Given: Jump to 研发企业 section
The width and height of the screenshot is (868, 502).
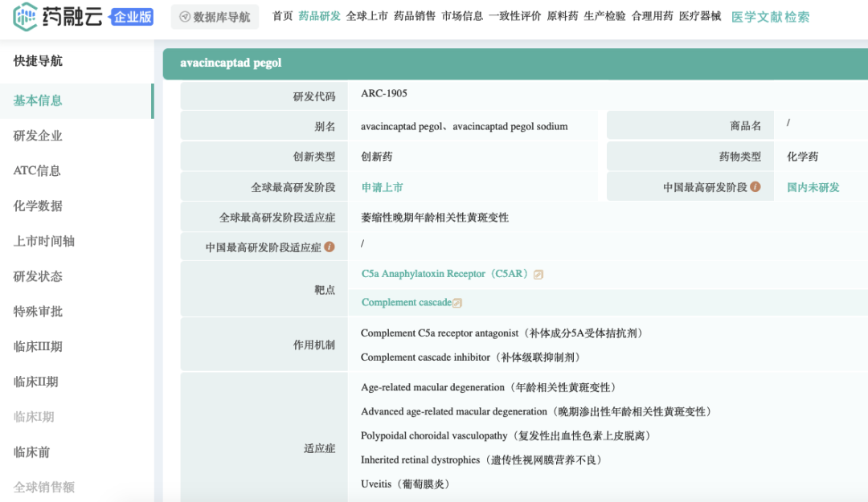Looking at the screenshot, I should [38, 136].
